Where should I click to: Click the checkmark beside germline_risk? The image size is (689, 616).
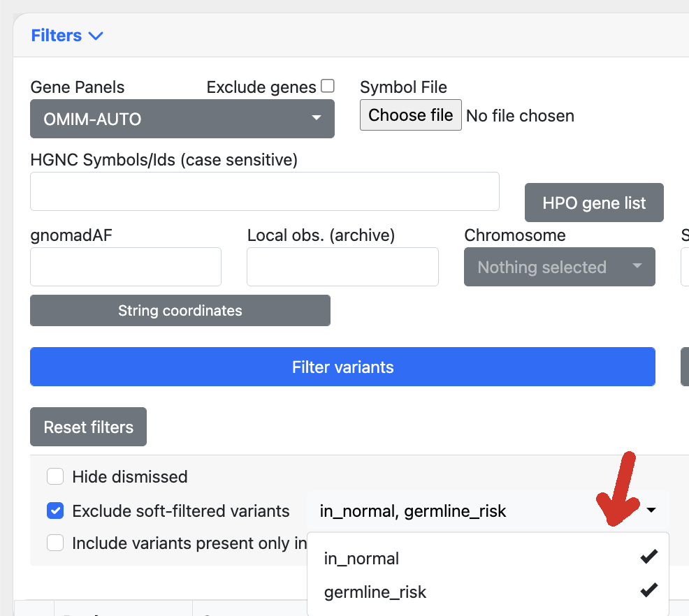pos(648,590)
